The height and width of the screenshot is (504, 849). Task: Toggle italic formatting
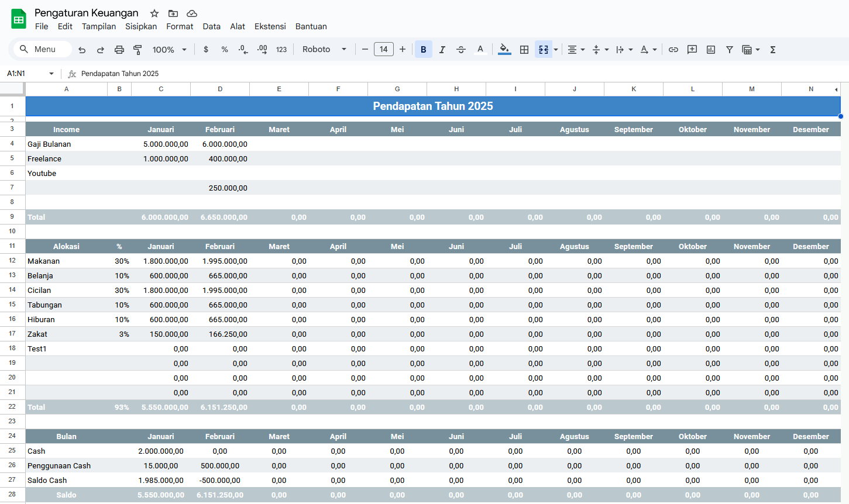coord(442,50)
